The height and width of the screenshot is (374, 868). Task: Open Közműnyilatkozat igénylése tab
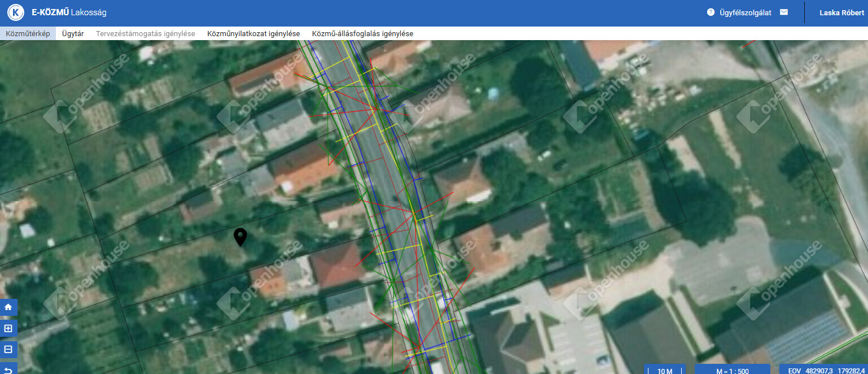(253, 33)
